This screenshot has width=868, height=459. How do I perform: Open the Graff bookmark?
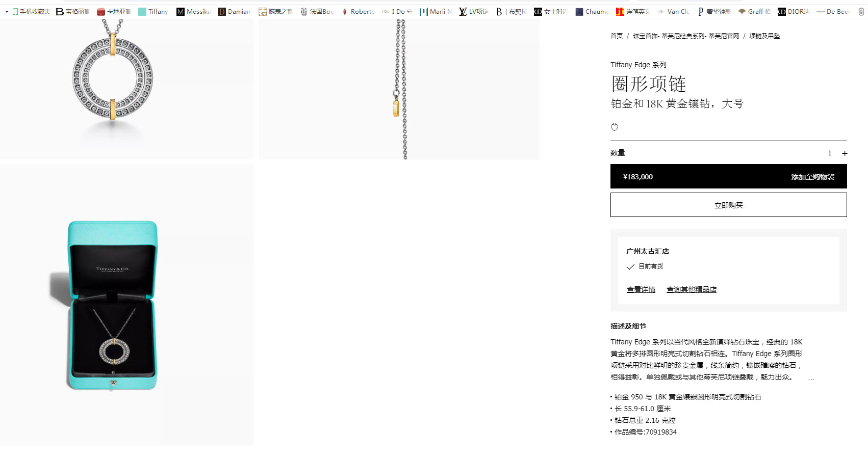pyautogui.click(x=754, y=11)
